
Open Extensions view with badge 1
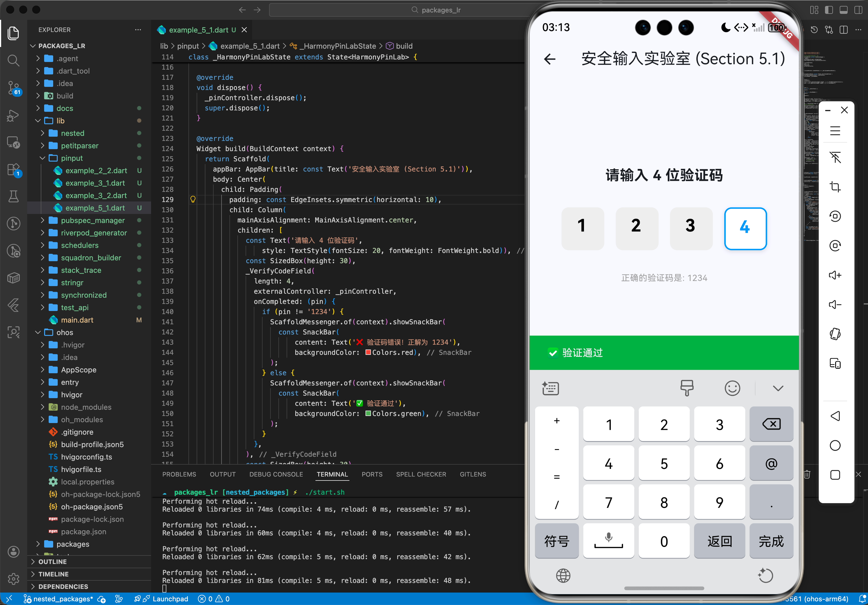14,170
